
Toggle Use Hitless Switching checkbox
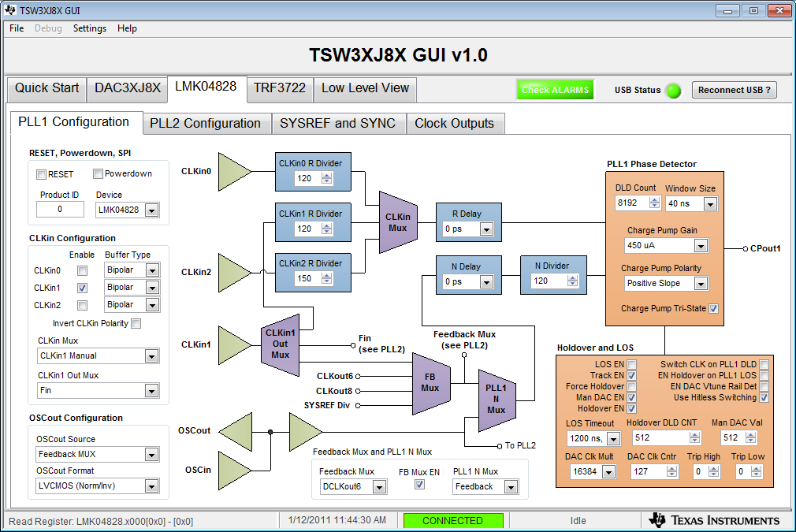(x=764, y=398)
